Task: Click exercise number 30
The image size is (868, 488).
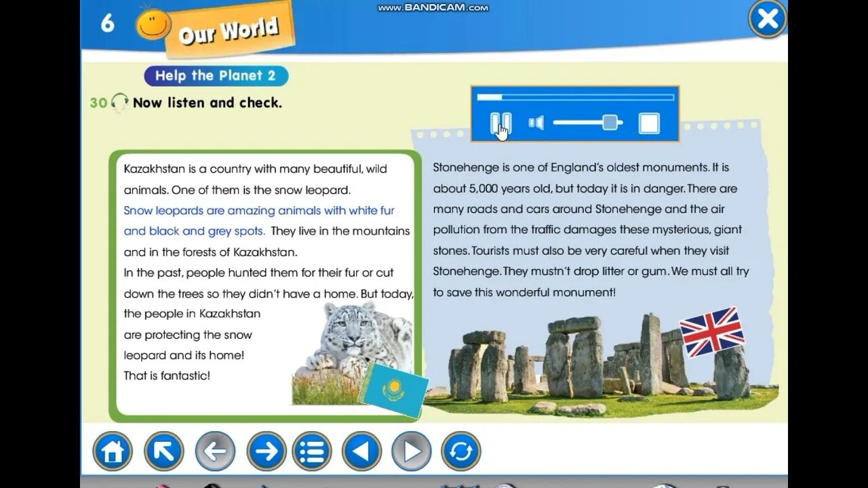Action: pyautogui.click(x=99, y=103)
